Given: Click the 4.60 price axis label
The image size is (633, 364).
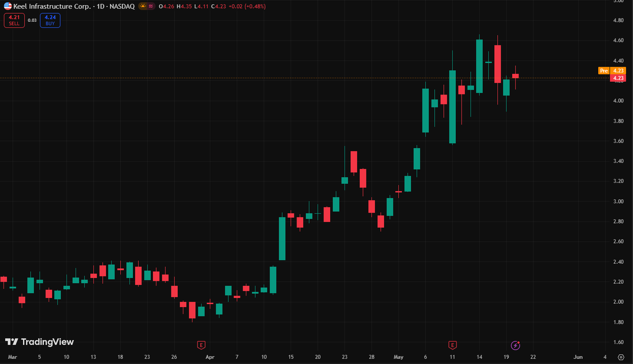Looking at the screenshot, I should tap(619, 40).
